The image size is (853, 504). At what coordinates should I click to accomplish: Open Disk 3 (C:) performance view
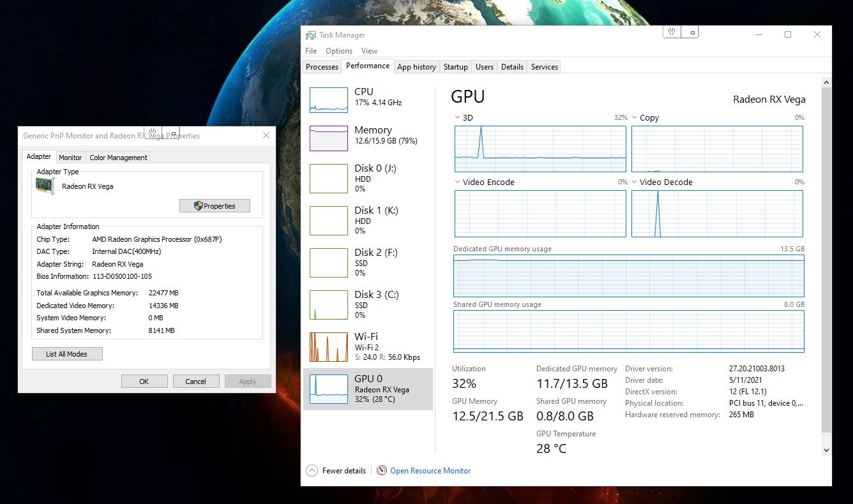(368, 304)
